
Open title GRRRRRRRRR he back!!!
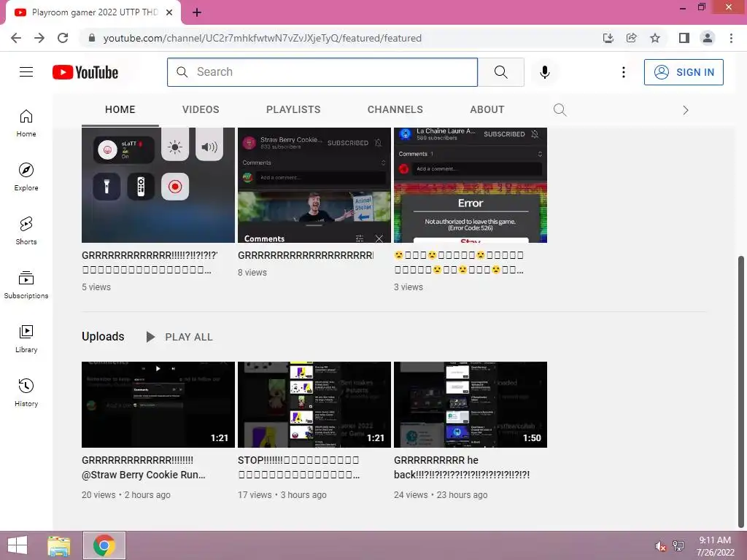462,467
